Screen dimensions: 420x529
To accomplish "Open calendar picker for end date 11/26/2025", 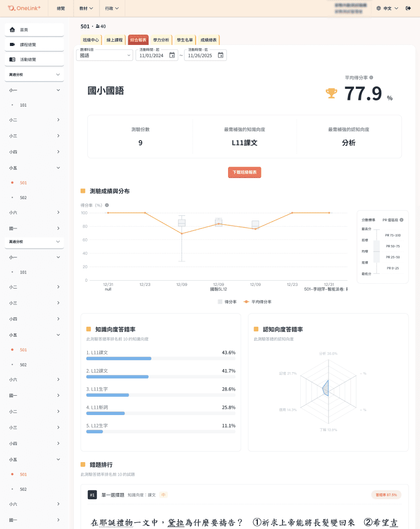I will coord(221,55).
